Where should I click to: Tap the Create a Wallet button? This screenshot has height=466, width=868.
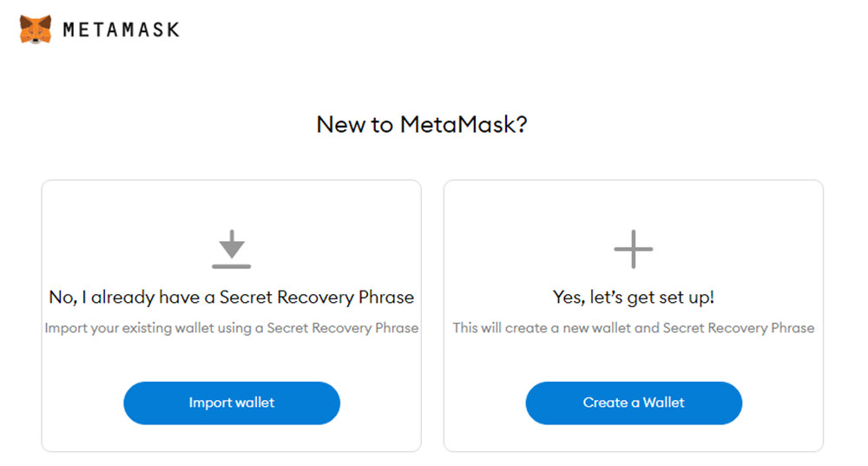[x=634, y=403]
